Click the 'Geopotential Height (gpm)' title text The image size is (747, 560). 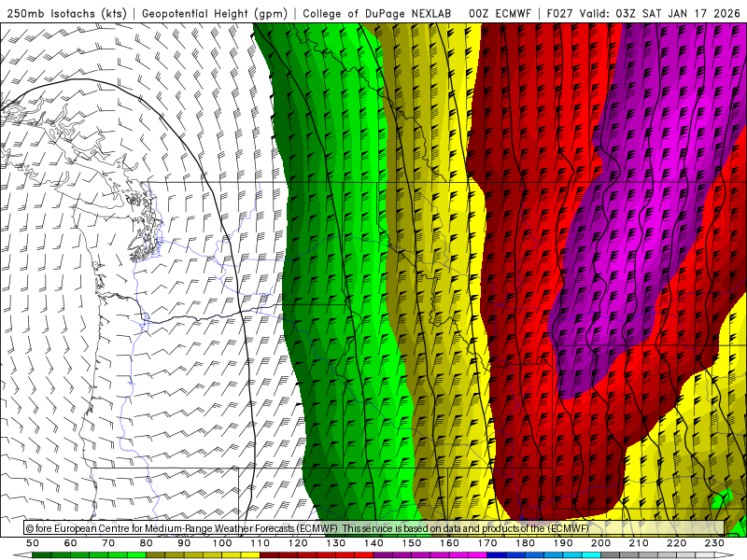(x=215, y=14)
